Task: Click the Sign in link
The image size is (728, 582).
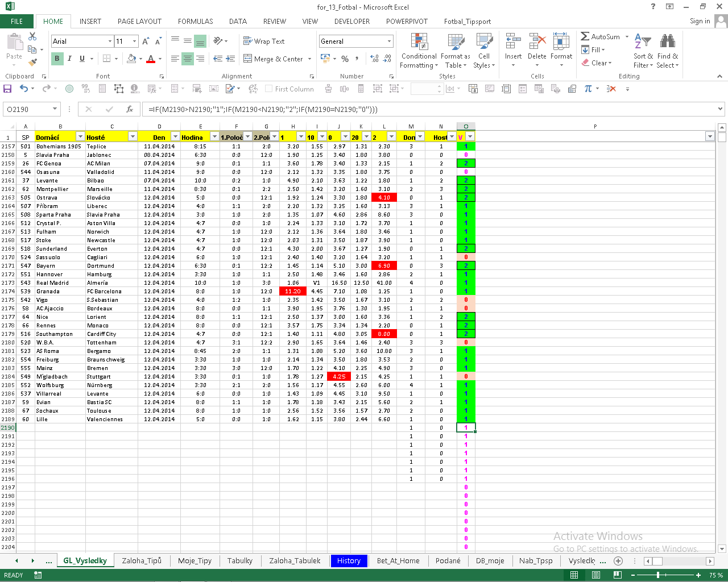Action: pos(700,22)
